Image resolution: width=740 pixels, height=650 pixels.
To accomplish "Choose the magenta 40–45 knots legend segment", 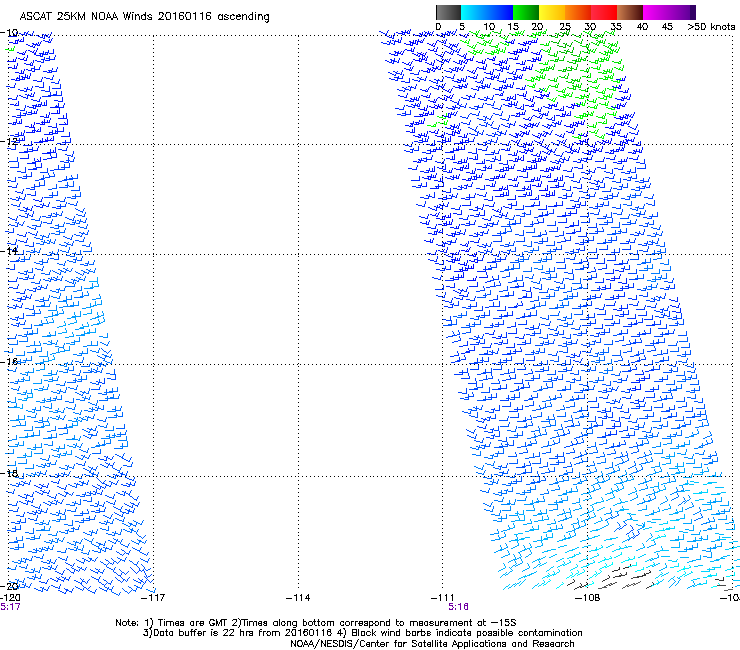I will tap(656, 12).
